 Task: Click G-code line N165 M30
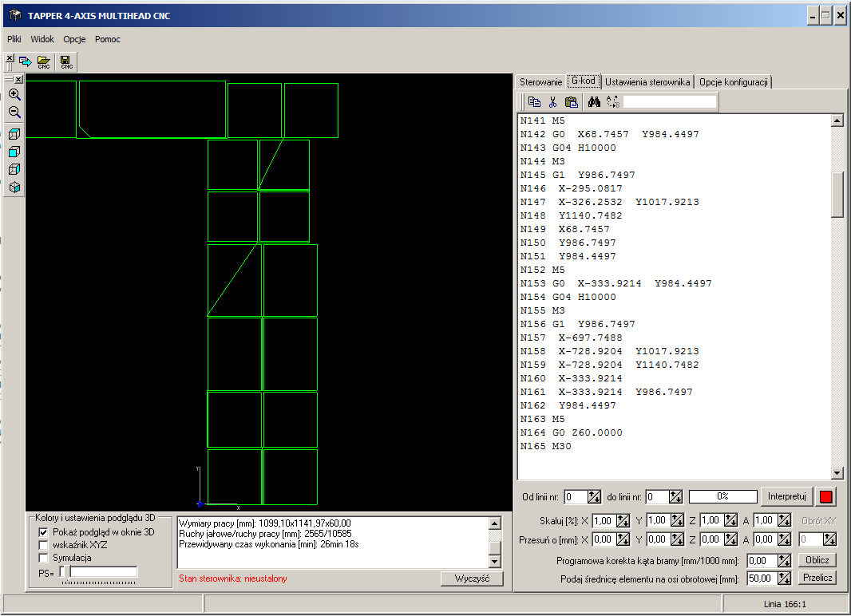click(545, 446)
